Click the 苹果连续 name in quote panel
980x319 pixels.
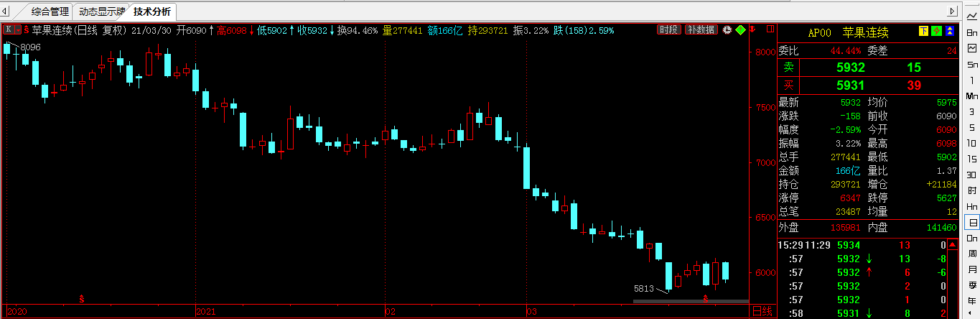pyautogui.click(x=866, y=32)
